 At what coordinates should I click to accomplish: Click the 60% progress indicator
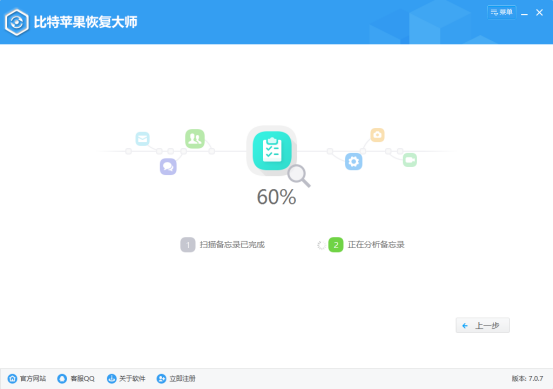coord(276,197)
